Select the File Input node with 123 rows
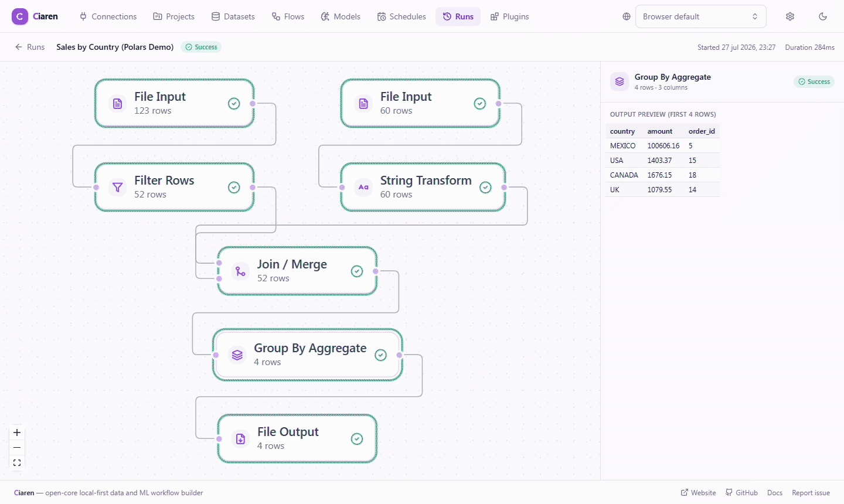Image resolution: width=844 pixels, height=504 pixels. click(175, 103)
